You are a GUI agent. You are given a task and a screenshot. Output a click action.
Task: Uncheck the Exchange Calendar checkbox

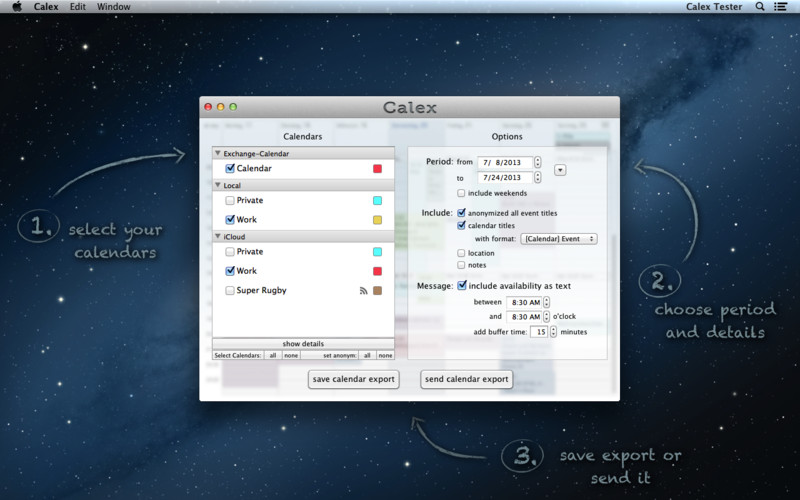click(x=230, y=168)
